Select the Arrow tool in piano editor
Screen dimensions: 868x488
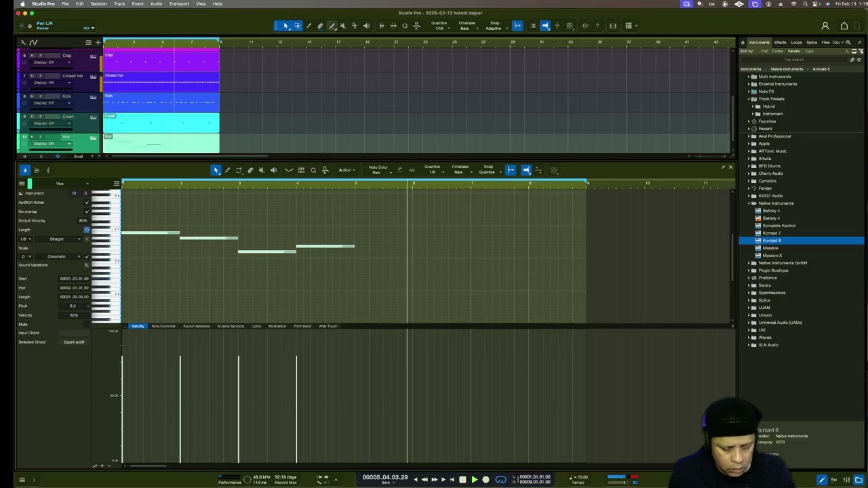click(x=216, y=170)
